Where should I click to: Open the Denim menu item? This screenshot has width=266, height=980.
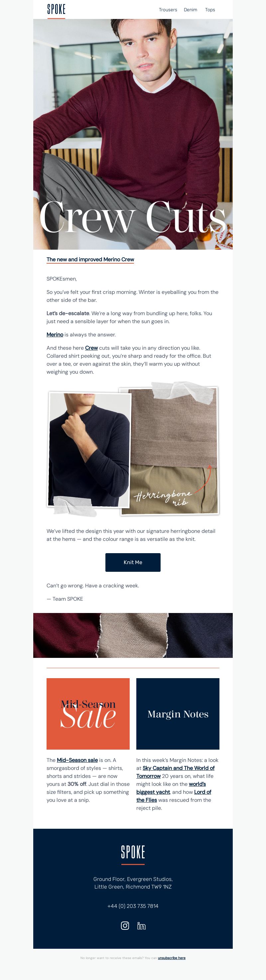click(190, 10)
